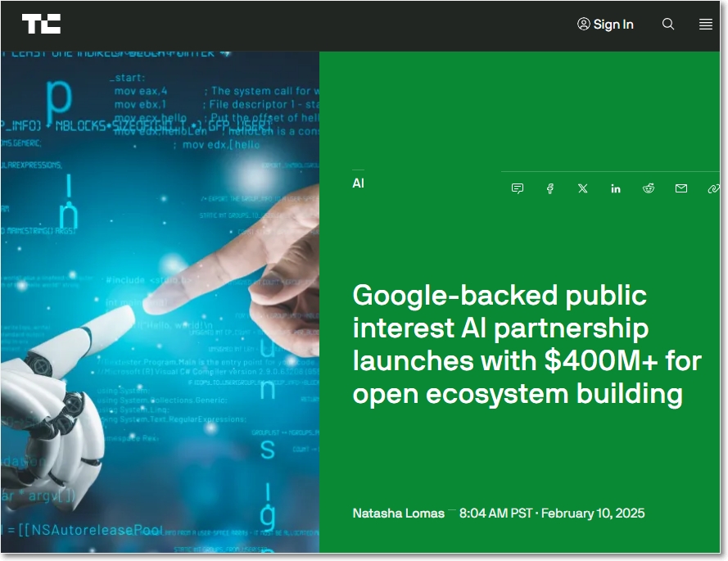Click the 8:04 AM PST timestamp

495,513
